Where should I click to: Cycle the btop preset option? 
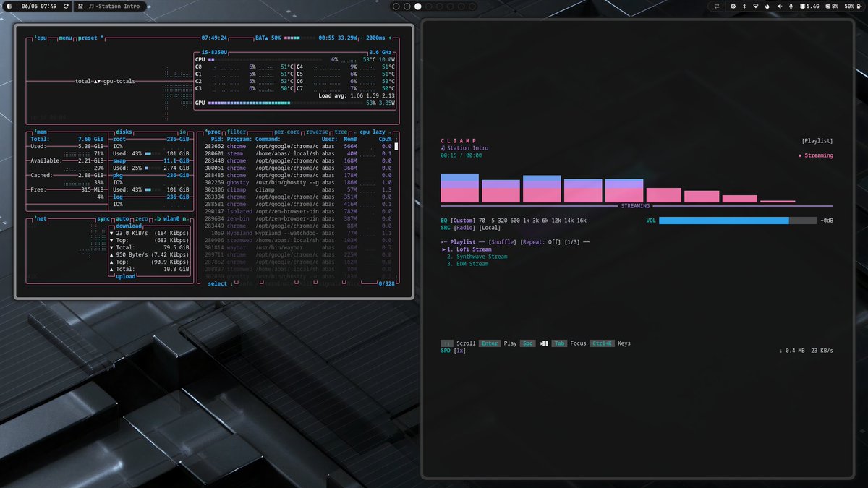tap(89, 38)
